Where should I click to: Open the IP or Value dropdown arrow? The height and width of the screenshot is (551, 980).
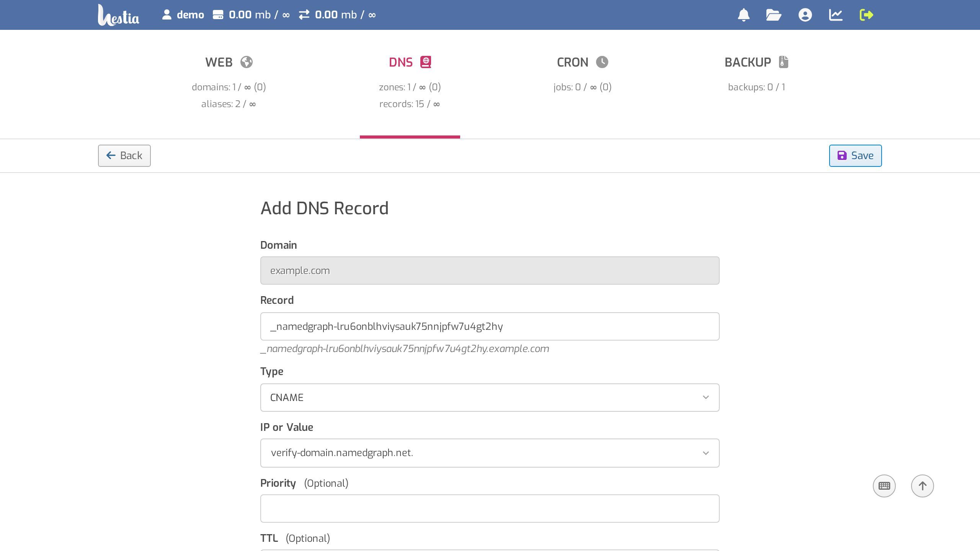(x=706, y=453)
